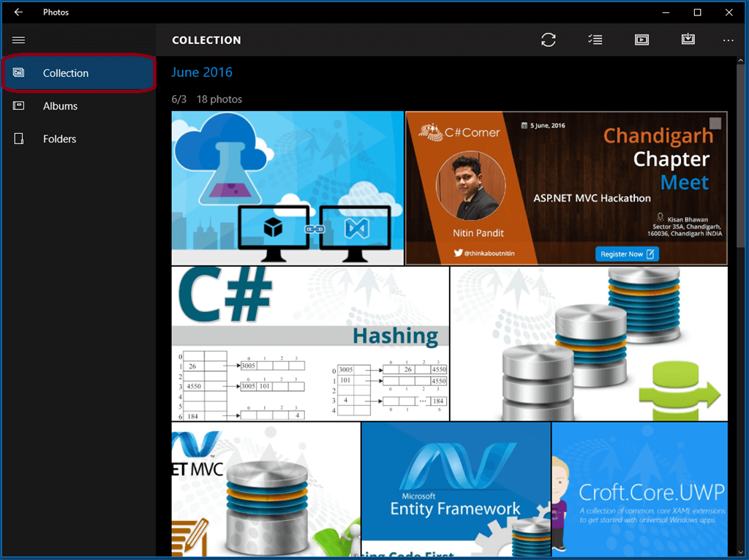
Task: Click the Albums sidebar icon
Action: [x=18, y=105]
